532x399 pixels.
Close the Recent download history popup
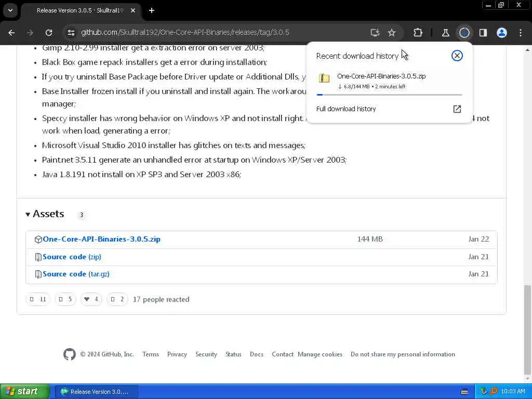click(457, 56)
